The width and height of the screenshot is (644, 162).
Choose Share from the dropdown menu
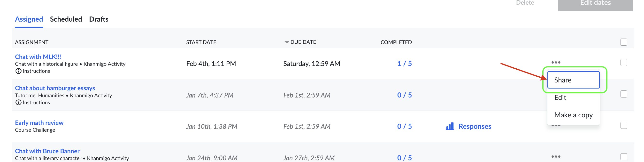573,80
